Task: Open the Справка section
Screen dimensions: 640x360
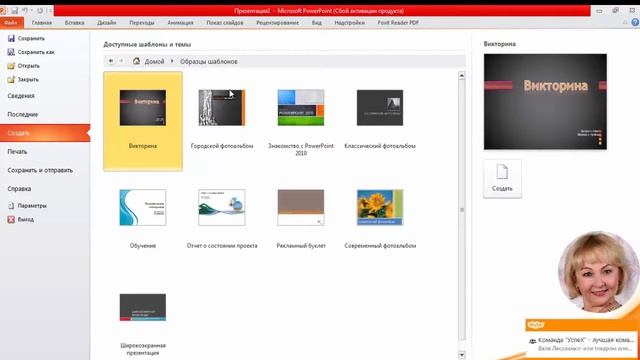Action: point(19,189)
